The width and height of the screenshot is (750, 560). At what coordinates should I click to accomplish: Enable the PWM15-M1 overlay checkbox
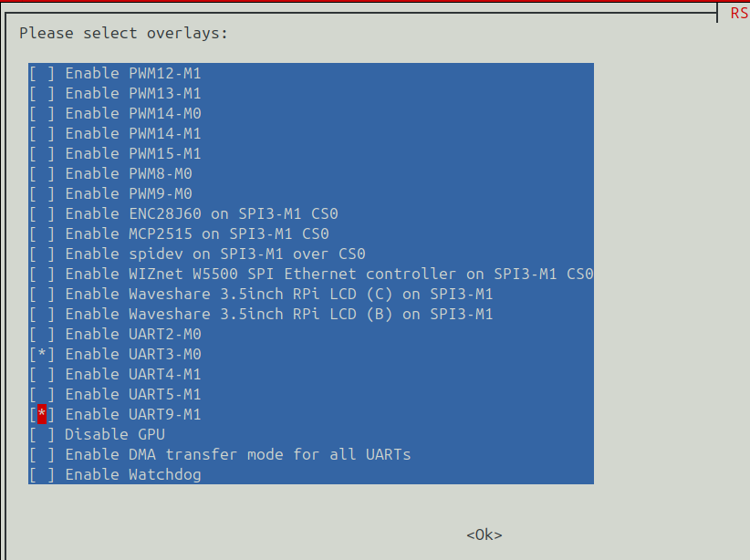click(x=311, y=153)
